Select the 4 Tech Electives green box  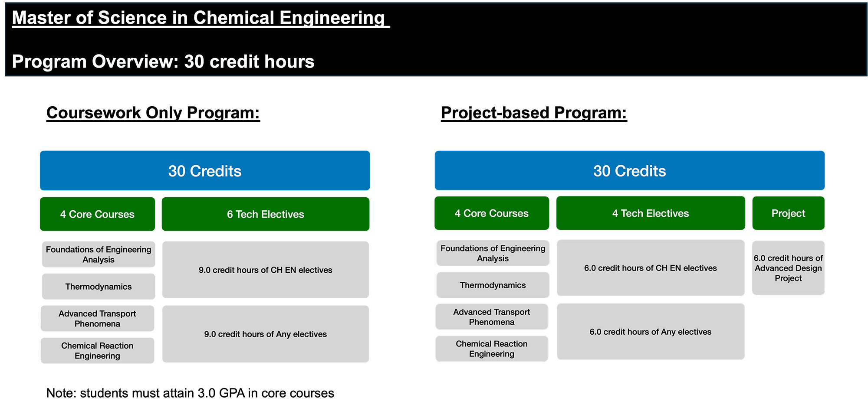pos(650,213)
